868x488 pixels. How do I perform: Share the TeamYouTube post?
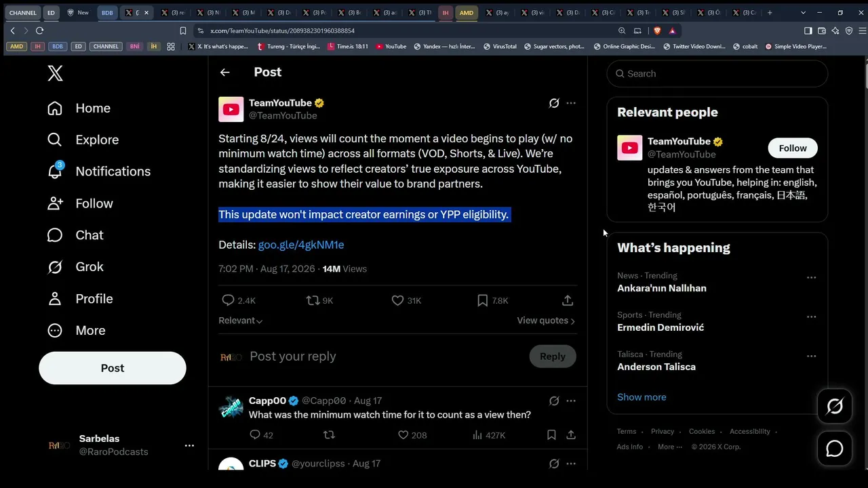(x=568, y=300)
